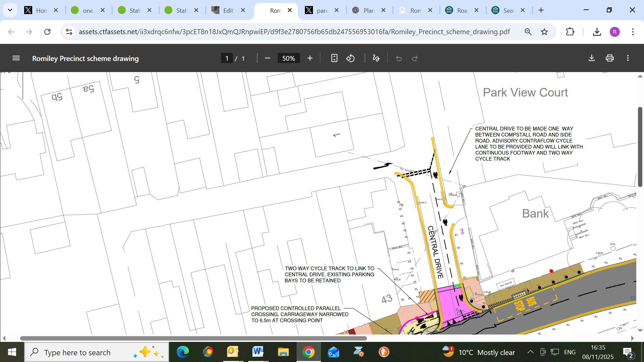Image resolution: width=644 pixels, height=362 pixels.
Task: Zoom out the PDF document
Action: coord(267,58)
